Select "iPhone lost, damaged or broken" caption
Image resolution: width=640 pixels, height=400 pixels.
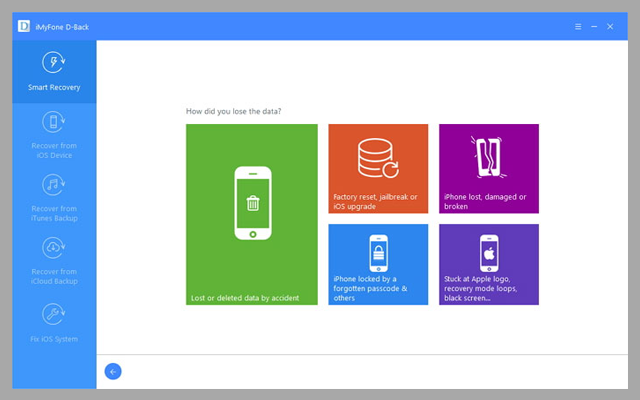point(484,201)
